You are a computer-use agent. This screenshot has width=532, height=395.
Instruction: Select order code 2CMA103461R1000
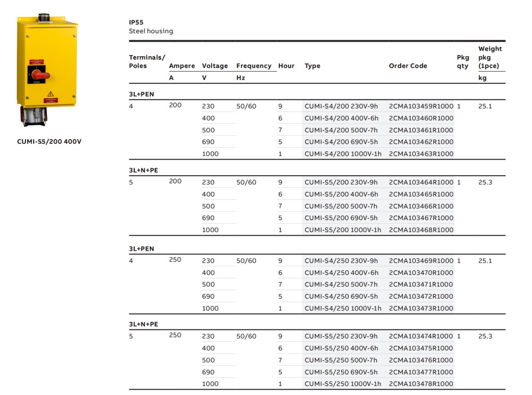[x=421, y=130]
